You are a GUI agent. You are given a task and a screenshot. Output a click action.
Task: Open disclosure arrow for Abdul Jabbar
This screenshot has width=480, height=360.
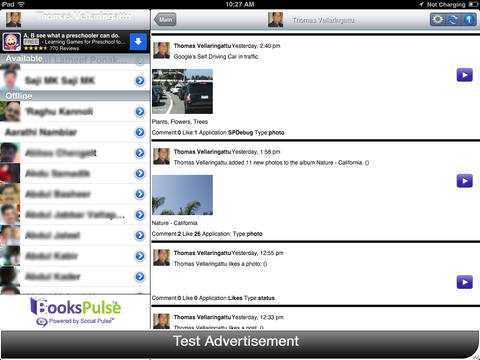pos(140,215)
